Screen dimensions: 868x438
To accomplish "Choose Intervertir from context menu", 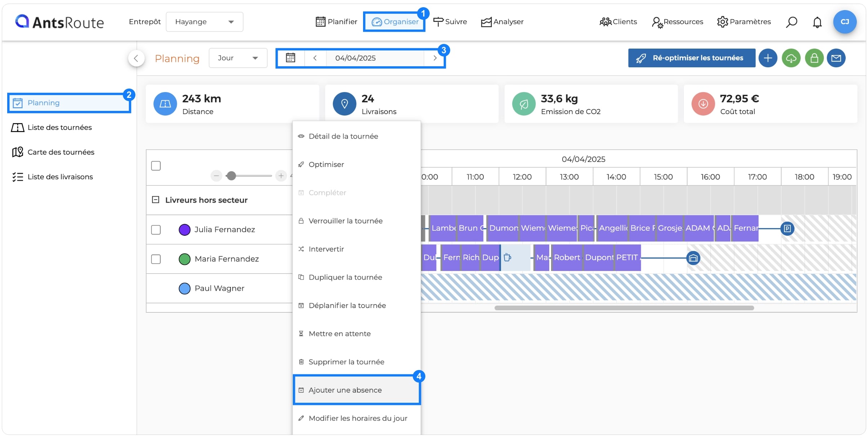I will click(x=357, y=249).
